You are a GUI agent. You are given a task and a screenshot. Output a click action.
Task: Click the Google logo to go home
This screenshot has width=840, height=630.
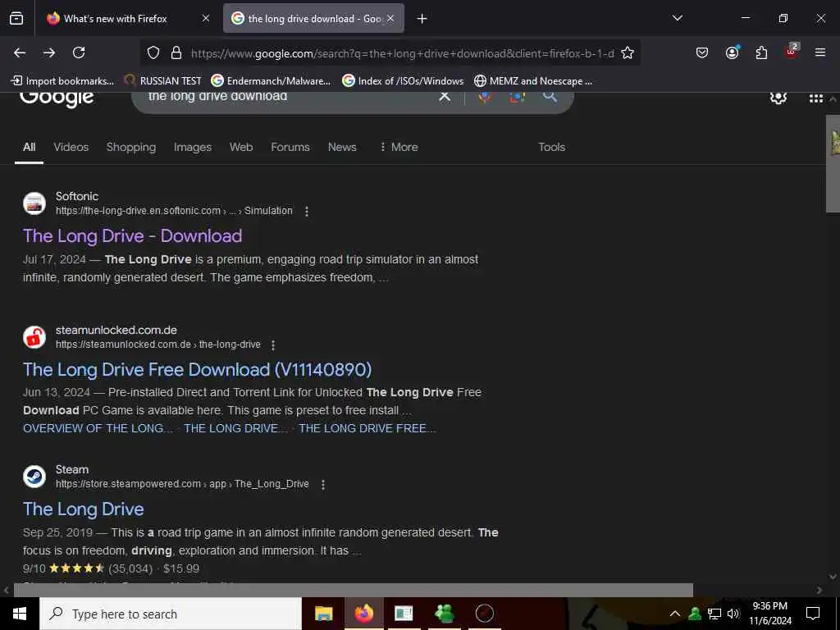point(57,99)
